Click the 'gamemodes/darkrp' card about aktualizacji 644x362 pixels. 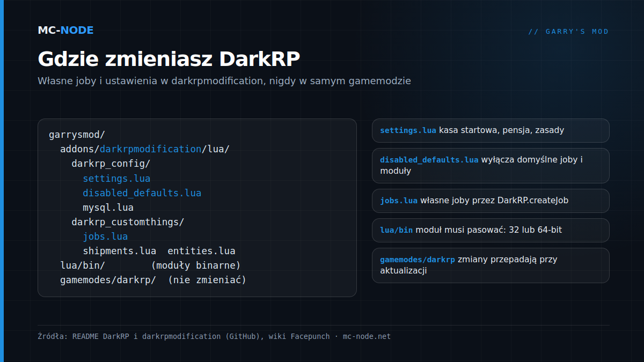click(491, 265)
